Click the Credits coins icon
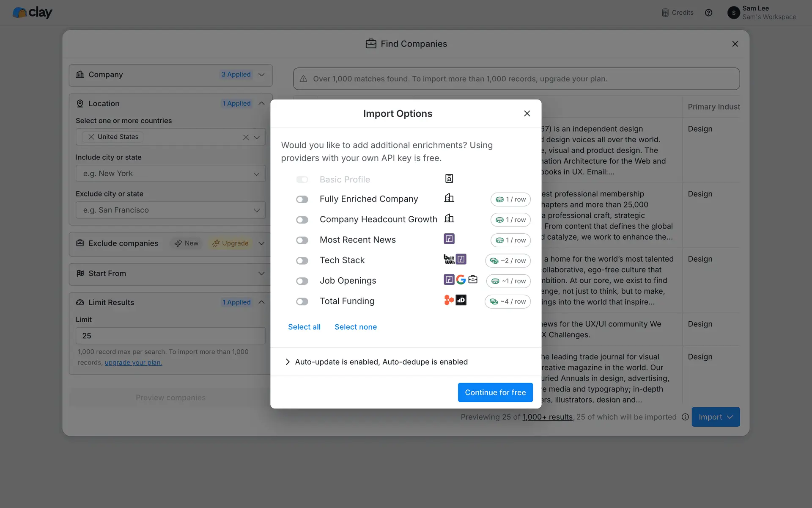Image resolution: width=812 pixels, height=508 pixels. pos(665,13)
